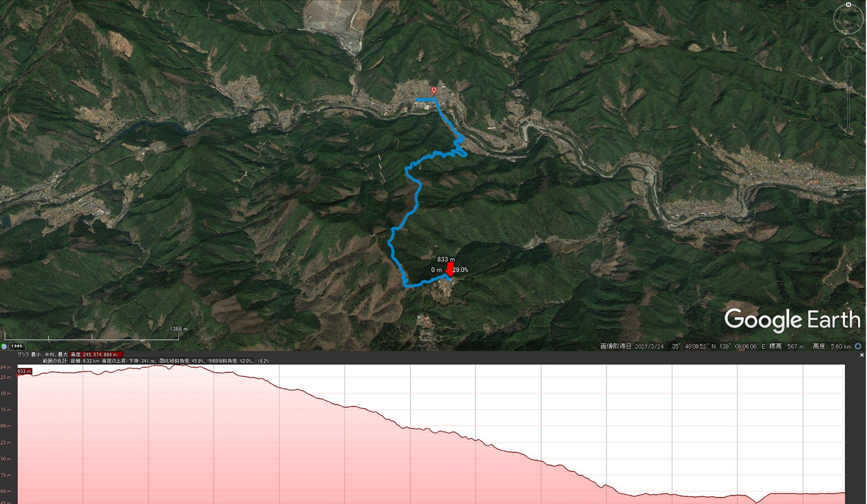Click the red arrow on path
Viewport: 867px width, 504px height.
450,269
